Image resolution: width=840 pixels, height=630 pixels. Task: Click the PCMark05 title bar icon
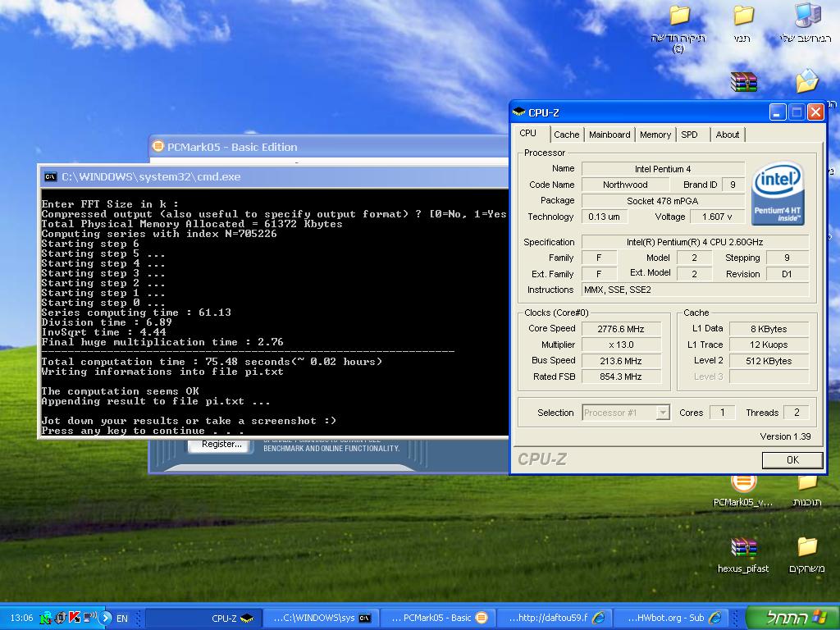[158, 146]
